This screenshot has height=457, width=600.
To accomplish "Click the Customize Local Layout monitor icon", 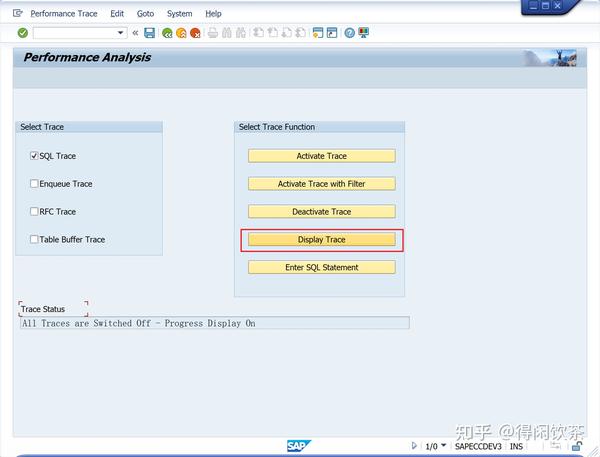I will pos(364,33).
